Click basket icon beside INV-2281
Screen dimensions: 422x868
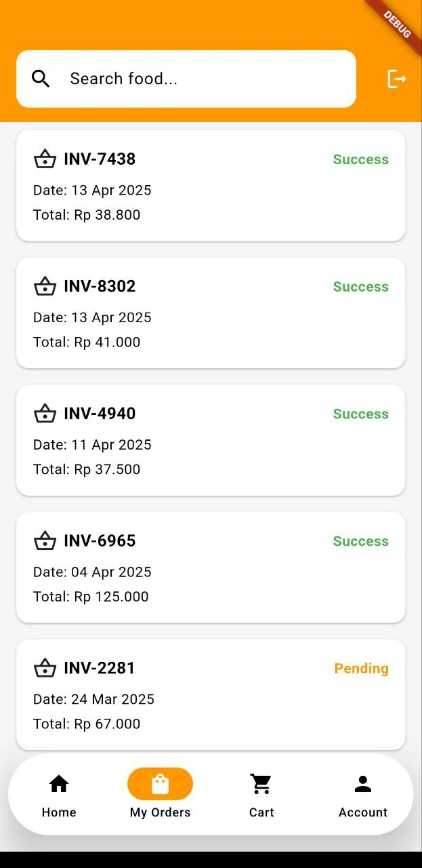tap(45, 668)
